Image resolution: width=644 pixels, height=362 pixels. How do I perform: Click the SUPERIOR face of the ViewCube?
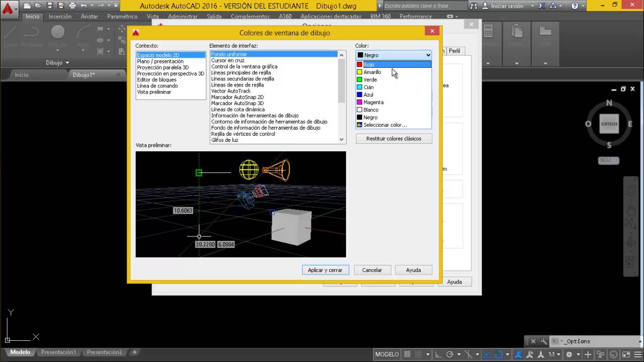pos(609,124)
